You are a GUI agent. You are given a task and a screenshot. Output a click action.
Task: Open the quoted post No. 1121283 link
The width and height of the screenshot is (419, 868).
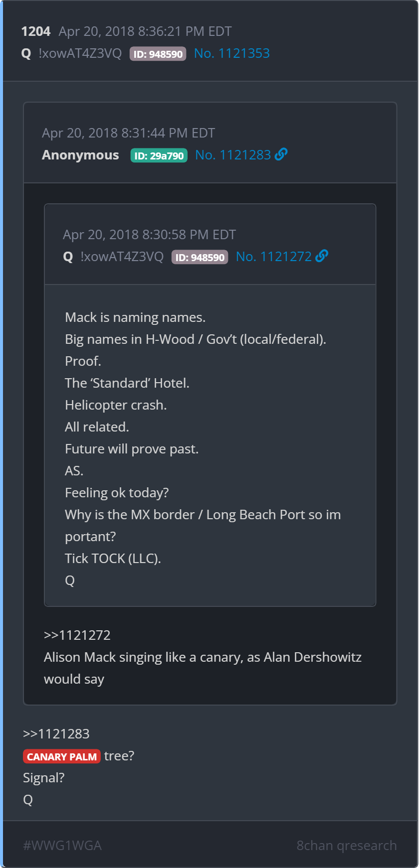pos(233,155)
